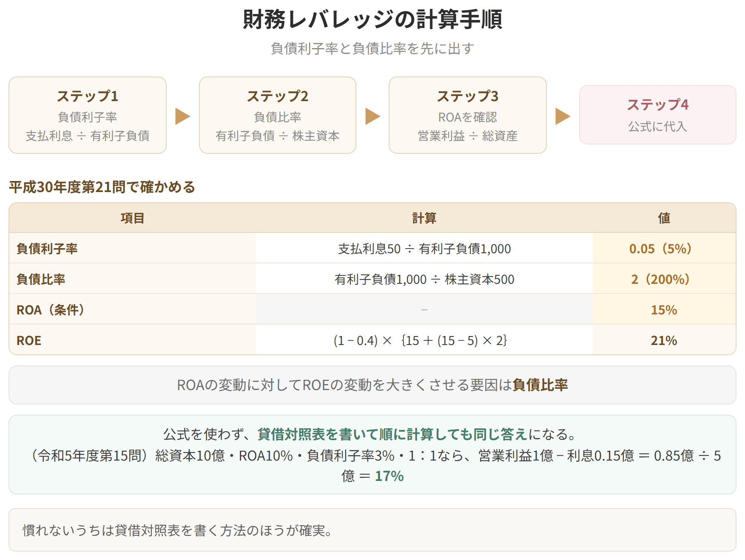This screenshot has height=560, width=745.
Task: Click the value 2（200%）
Action: [x=661, y=279]
